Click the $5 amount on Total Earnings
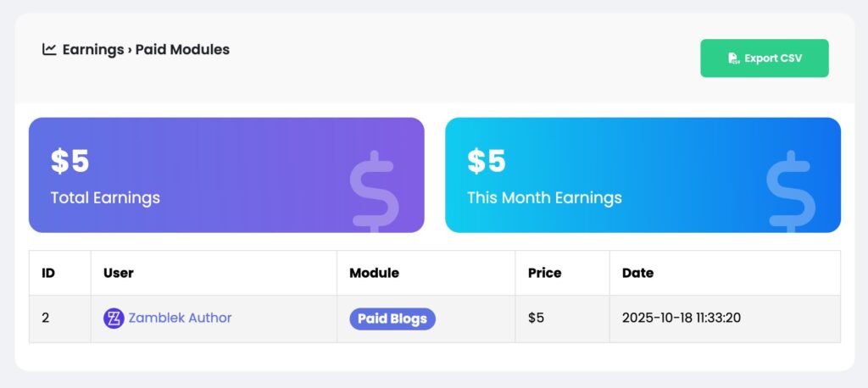The width and height of the screenshot is (868, 388). point(70,161)
